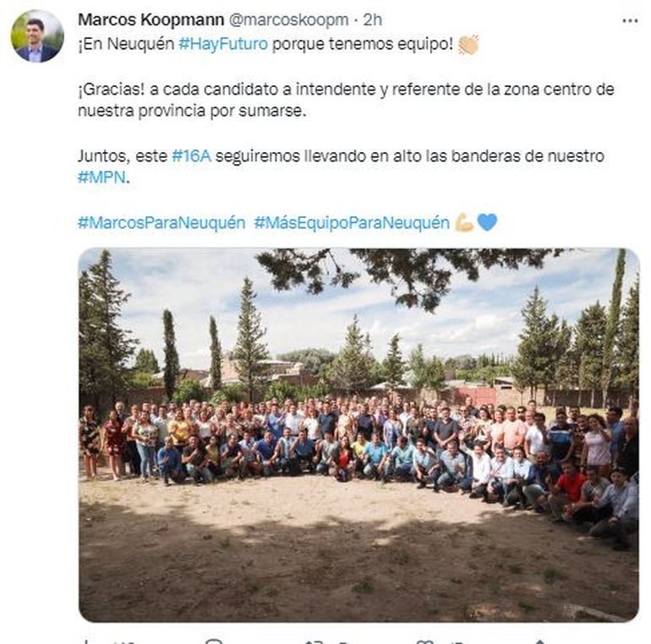Open the tweet via the 2h timestamp

[x=372, y=19]
